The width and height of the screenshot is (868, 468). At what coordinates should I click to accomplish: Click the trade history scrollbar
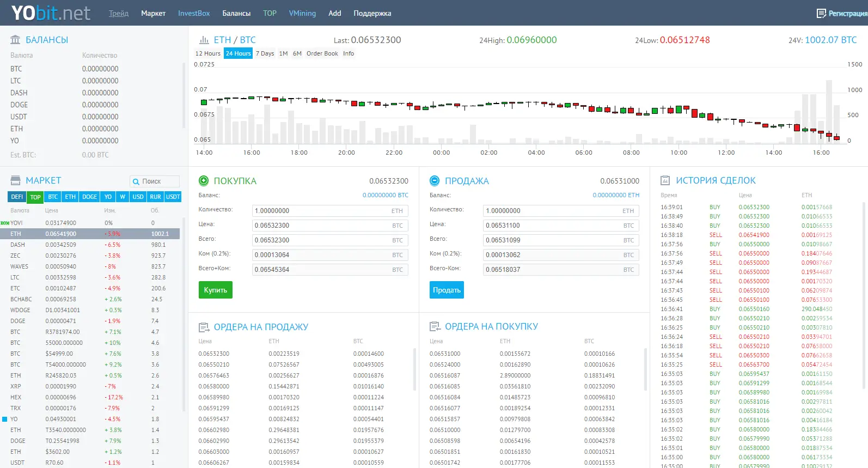[864, 296]
